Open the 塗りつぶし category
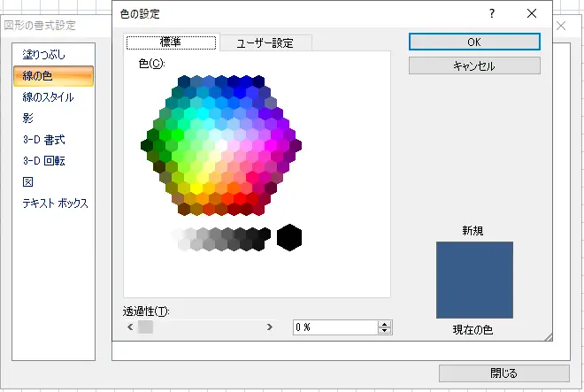 (x=42, y=55)
